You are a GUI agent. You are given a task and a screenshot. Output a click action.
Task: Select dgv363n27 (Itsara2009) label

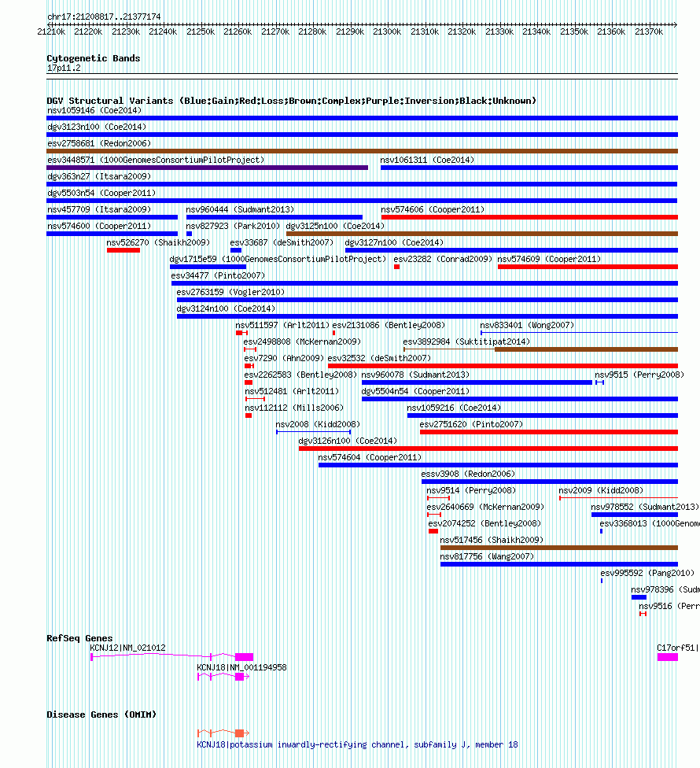99,175
